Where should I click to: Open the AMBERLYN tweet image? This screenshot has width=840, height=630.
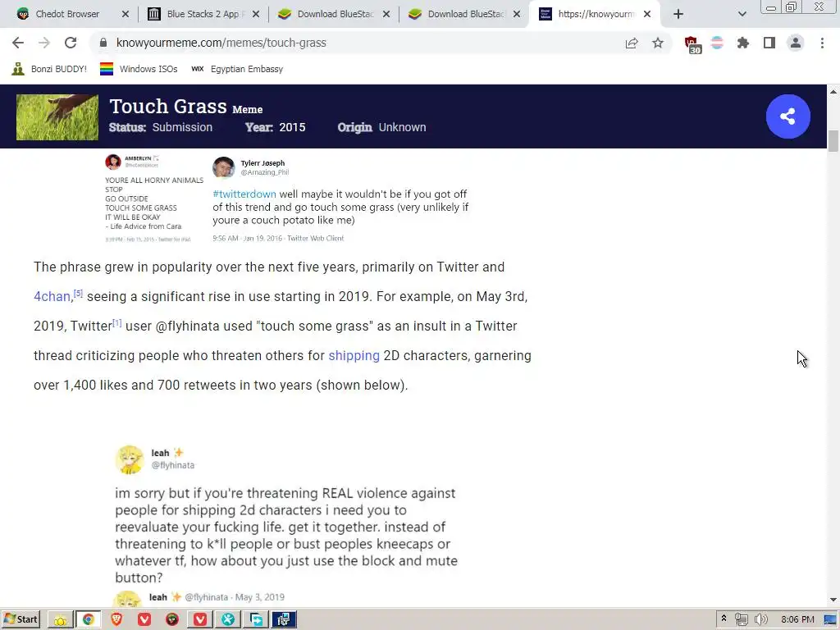pyautogui.click(x=154, y=199)
